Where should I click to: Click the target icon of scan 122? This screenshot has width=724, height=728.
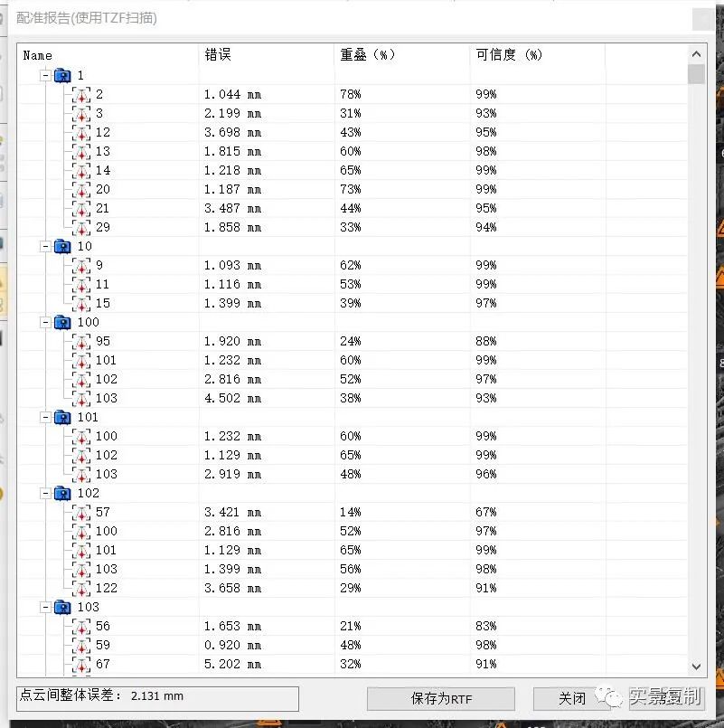pyautogui.click(x=81, y=588)
